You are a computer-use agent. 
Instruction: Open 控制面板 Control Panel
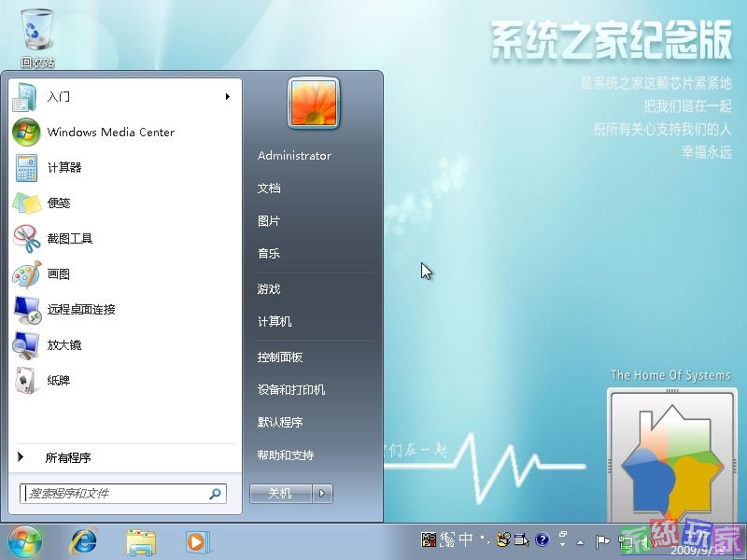click(x=280, y=357)
